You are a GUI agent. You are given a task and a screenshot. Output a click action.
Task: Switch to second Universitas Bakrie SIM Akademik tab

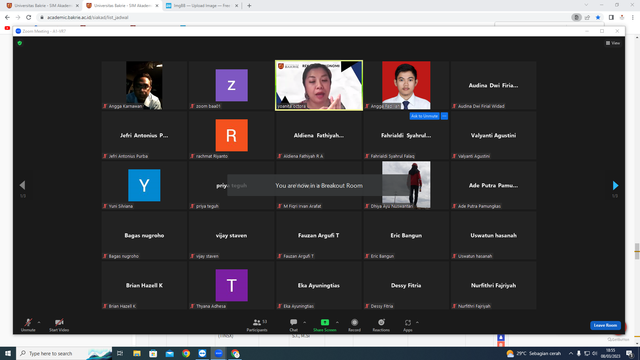(122, 6)
